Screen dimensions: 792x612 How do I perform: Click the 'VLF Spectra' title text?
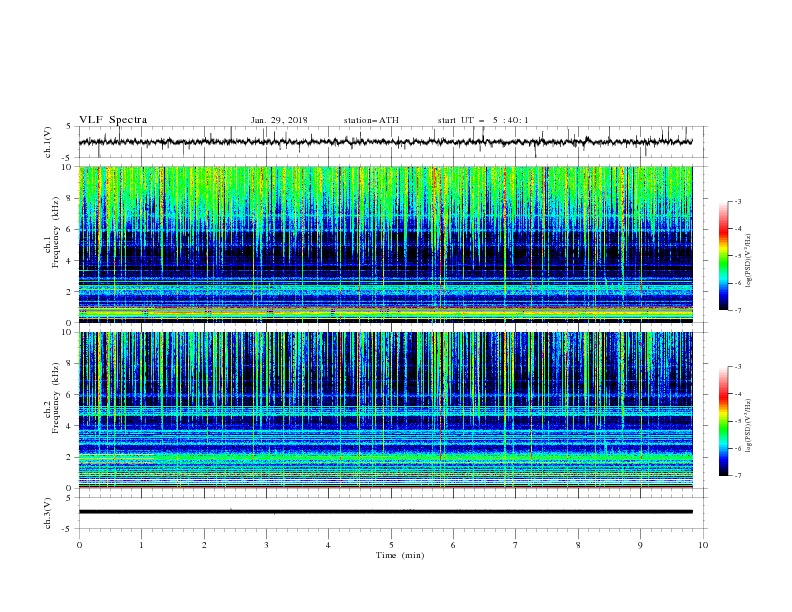click(113, 120)
